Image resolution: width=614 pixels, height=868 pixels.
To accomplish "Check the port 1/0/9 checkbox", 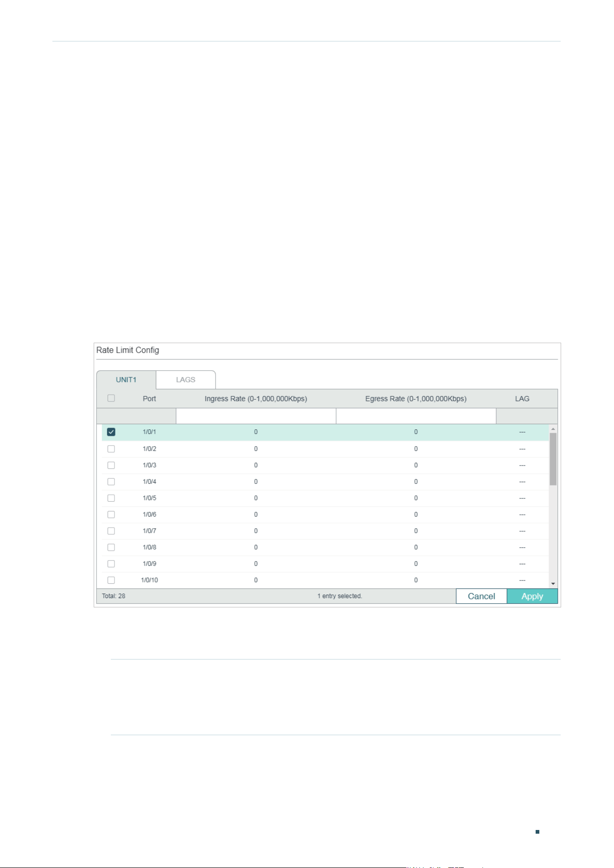I will click(111, 564).
